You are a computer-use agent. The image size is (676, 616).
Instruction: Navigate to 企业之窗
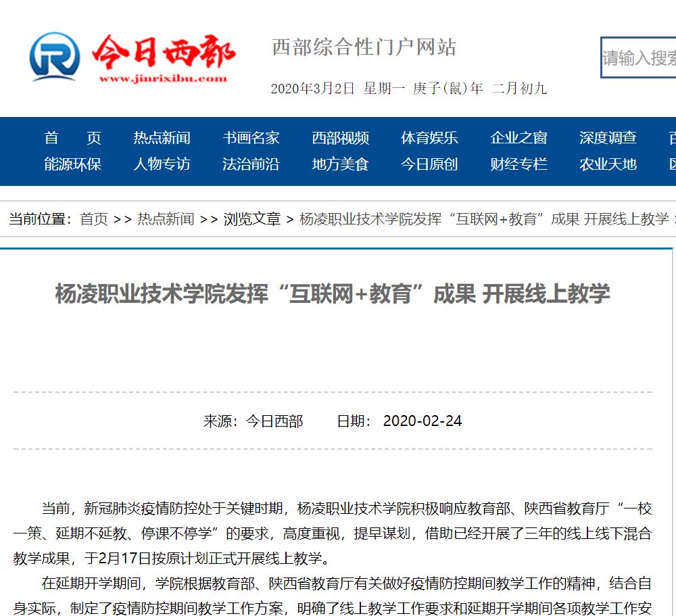518,138
